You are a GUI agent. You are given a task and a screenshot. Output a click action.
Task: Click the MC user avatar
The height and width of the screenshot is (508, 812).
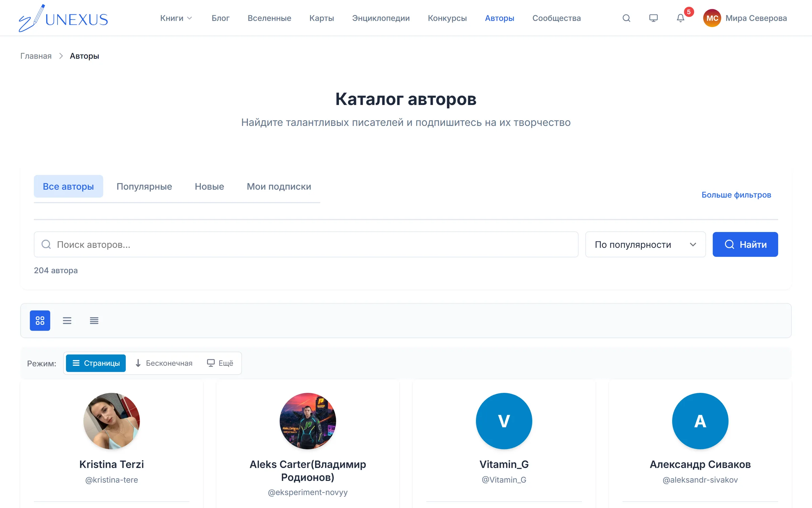pos(712,18)
